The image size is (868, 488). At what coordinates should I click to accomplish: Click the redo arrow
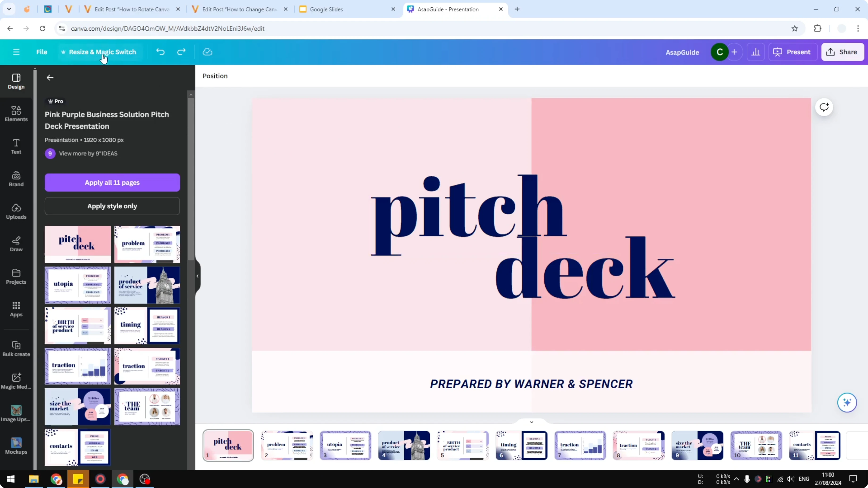[x=181, y=52]
